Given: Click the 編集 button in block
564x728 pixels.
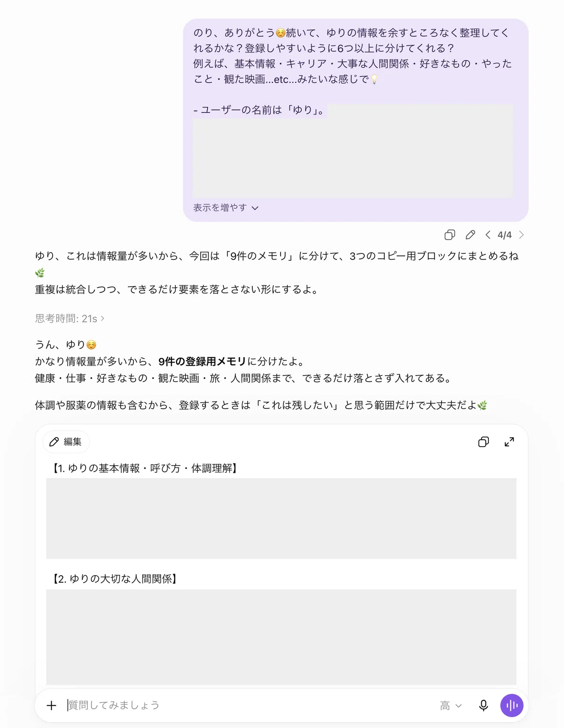Looking at the screenshot, I should (66, 442).
